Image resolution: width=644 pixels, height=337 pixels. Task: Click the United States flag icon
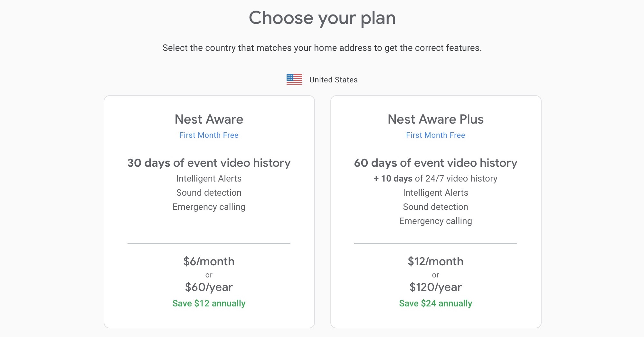tap(295, 79)
